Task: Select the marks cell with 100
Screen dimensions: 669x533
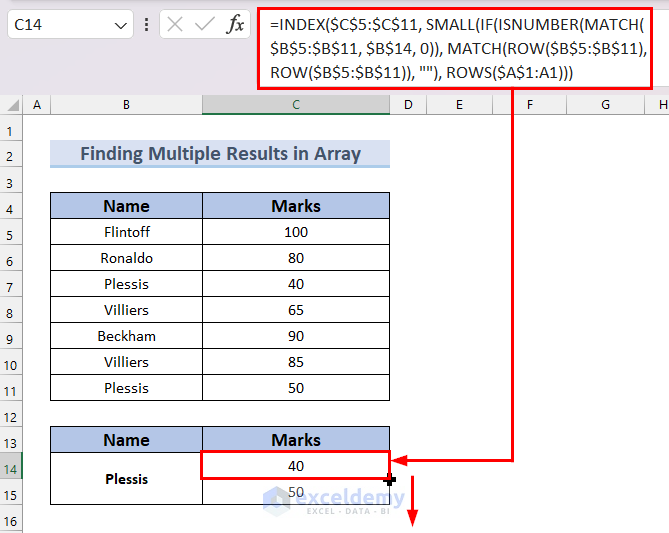Action: [296, 232]
